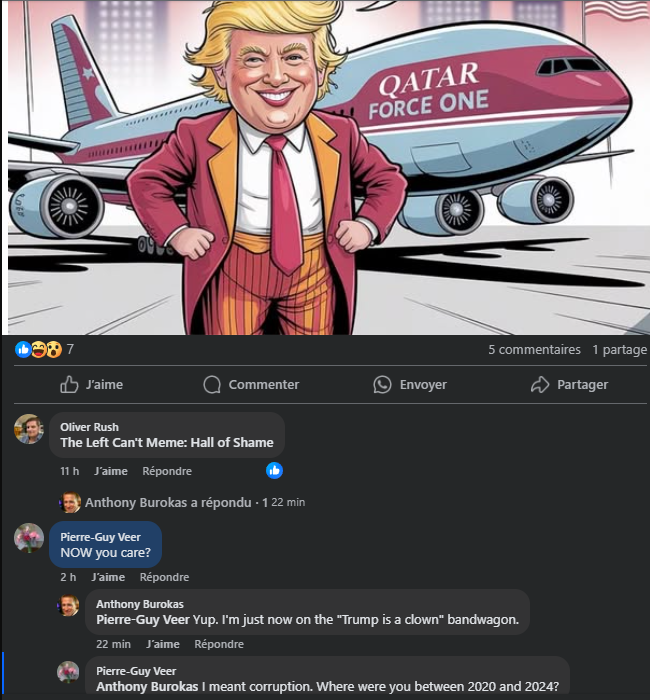Click the like reaction badge on Oliver Rush's comment

pos(275,471)
